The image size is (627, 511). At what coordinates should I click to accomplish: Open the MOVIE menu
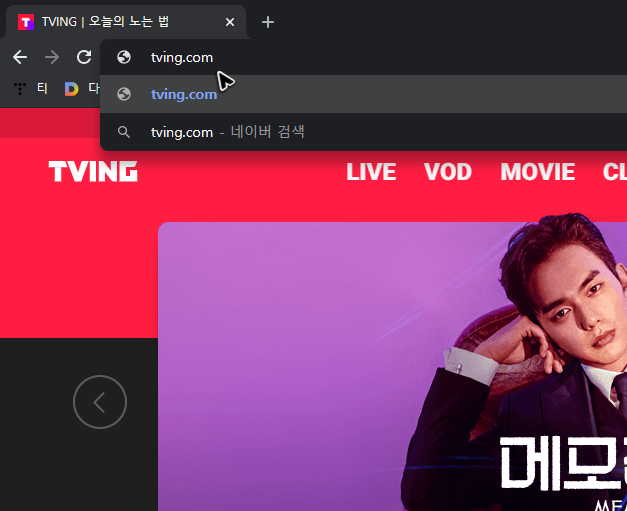click(x=538, y=172)
